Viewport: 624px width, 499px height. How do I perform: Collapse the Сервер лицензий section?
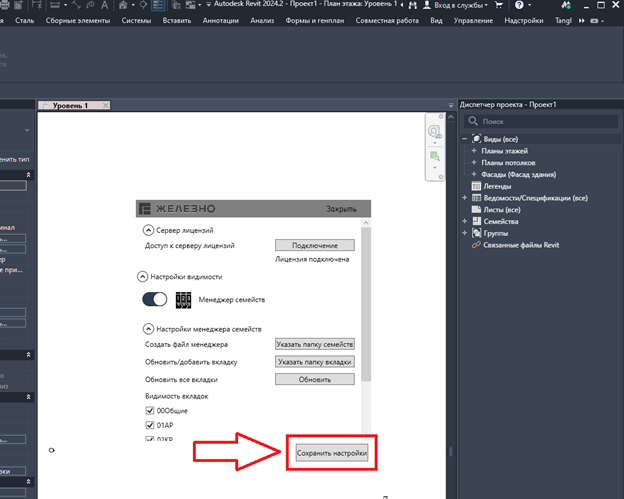coord(148,230)
